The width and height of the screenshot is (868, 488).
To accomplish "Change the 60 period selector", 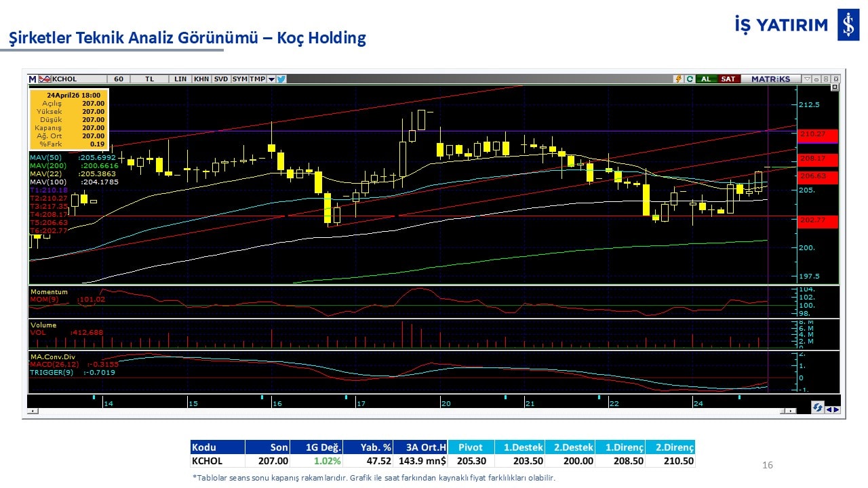I will [x=119, y=79].
